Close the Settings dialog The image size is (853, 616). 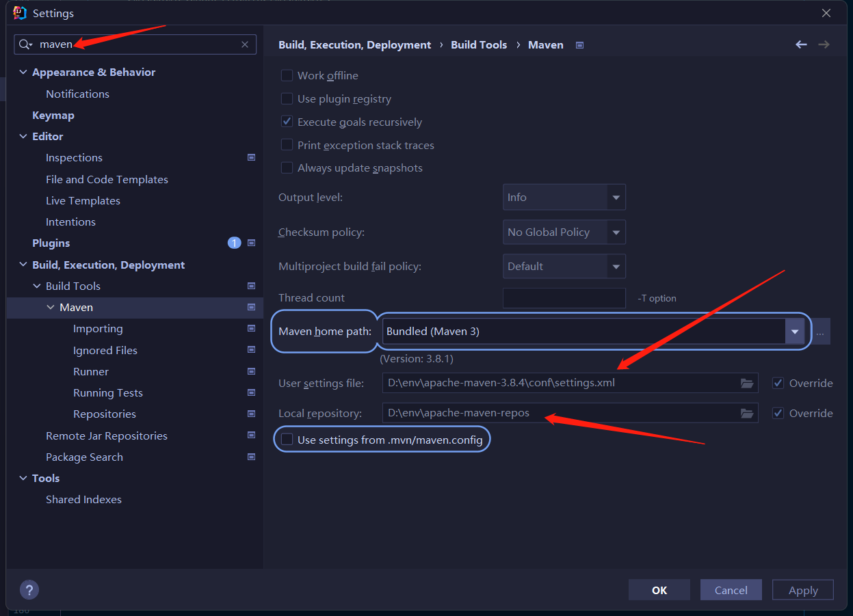click(826, 13)
